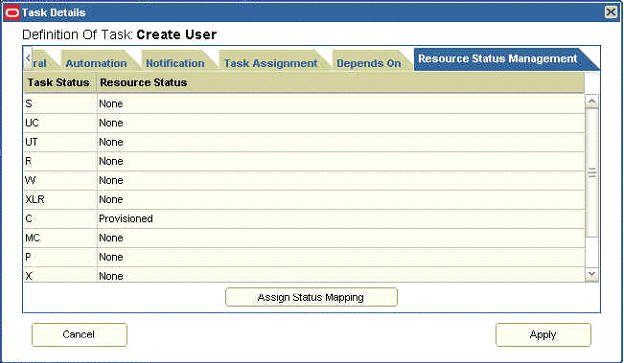The height and width of the screenshot is (363, 624).
Task: Click the scrollbar down arrow
Action: 592,274
